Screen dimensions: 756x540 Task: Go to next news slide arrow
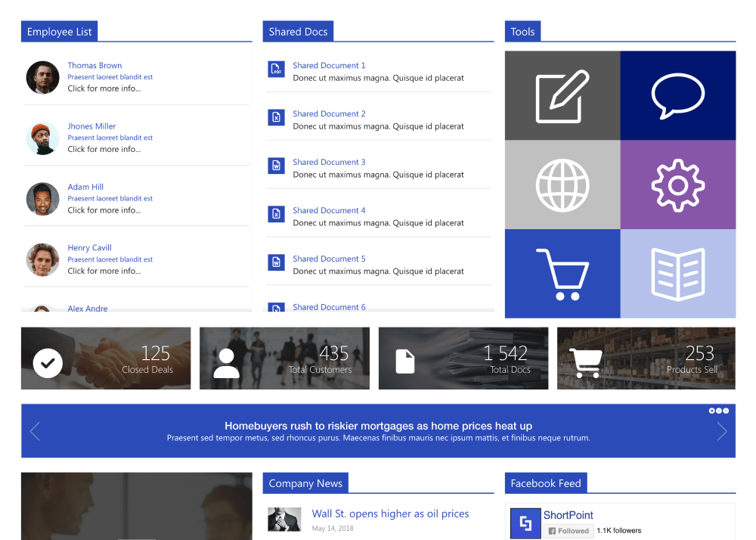tap(722, 431)
